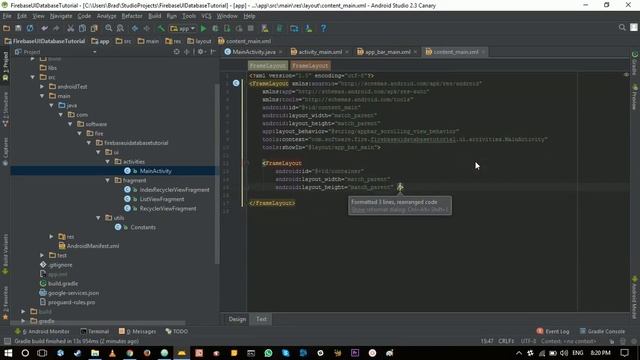
Task: Click the Open folder toolbar icon
Action: pos(7,29)
